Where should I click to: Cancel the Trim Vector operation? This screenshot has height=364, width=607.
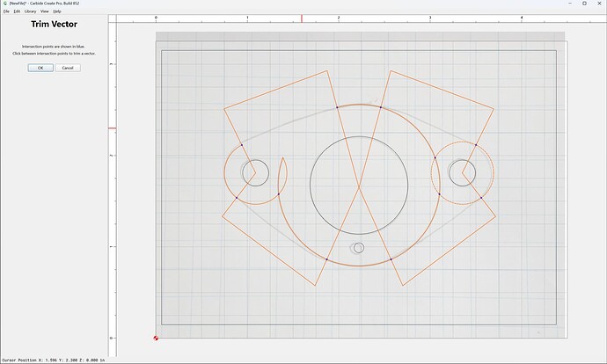68,68
